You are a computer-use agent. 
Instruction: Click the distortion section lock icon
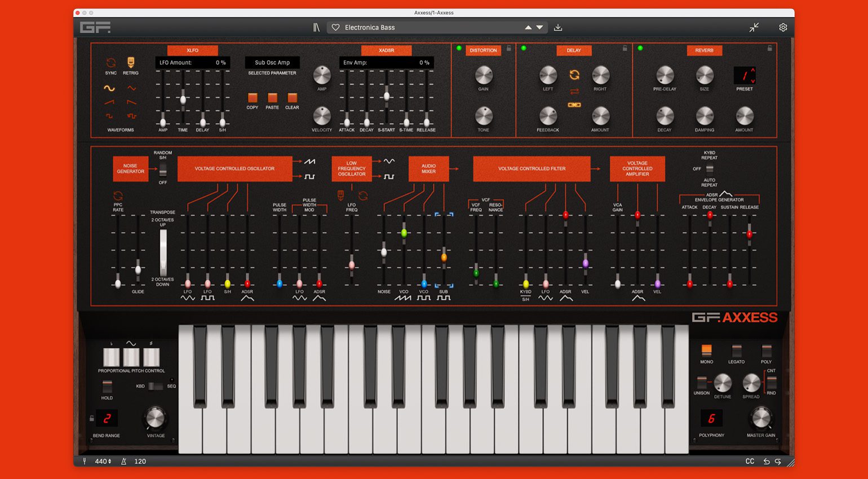pos(509,48)
